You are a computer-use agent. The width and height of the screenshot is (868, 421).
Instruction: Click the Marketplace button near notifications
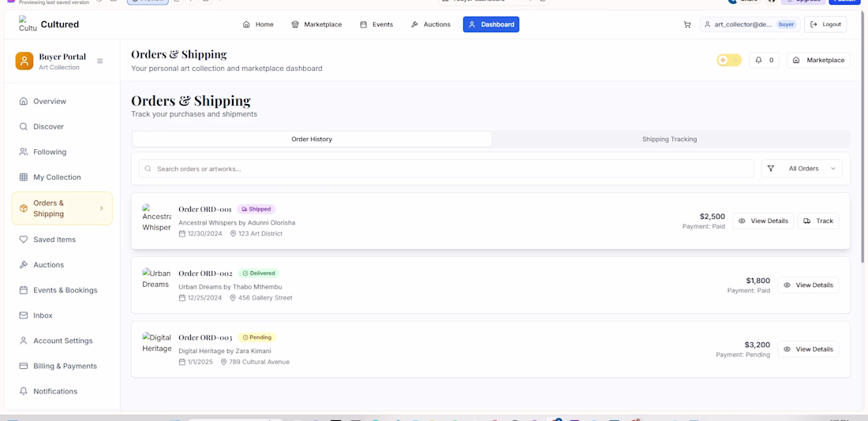[x=818, y=60]
